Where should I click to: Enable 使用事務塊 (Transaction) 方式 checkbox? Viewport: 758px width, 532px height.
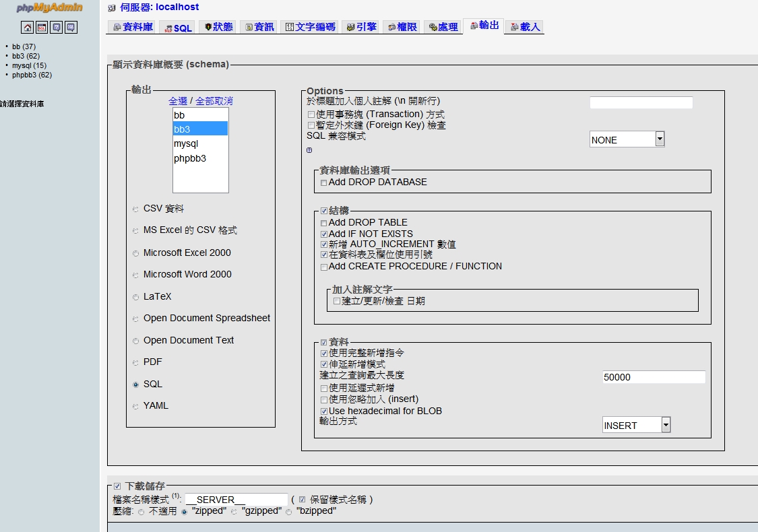pyautogui.click(x=311, y=114)
